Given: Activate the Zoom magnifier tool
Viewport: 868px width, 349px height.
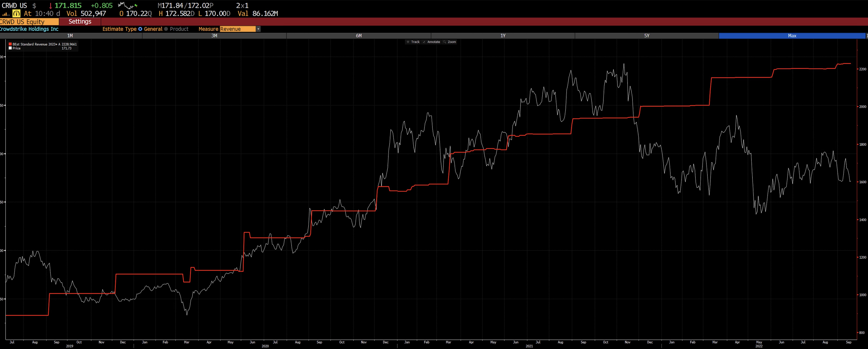Looking at the screenshot, I should click(x=450, y=42).
